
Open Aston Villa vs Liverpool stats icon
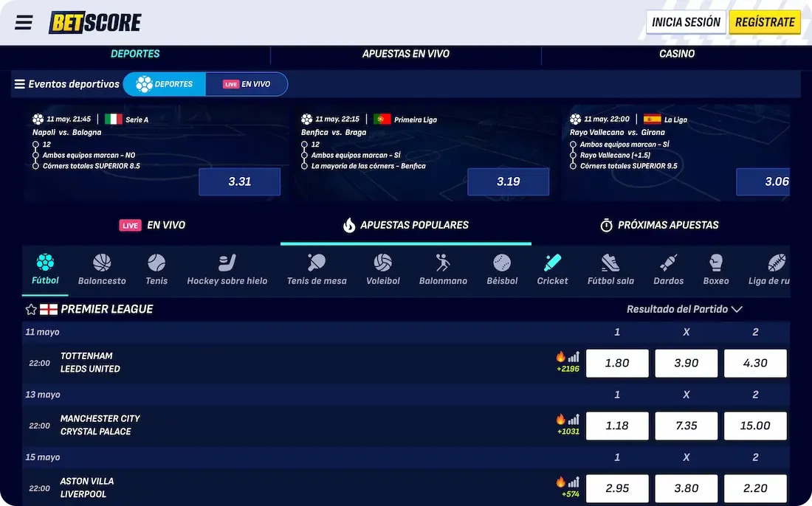click(574, 482)
